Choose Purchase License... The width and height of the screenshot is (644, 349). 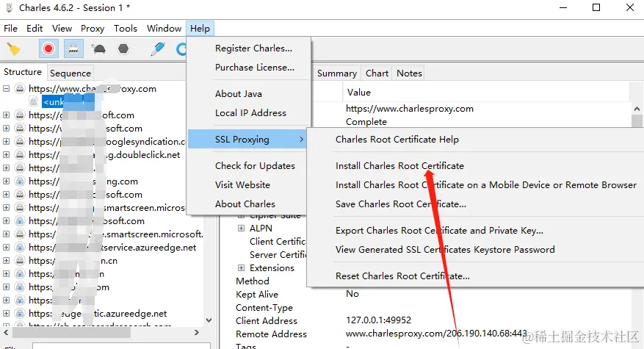tap(255, 67)
